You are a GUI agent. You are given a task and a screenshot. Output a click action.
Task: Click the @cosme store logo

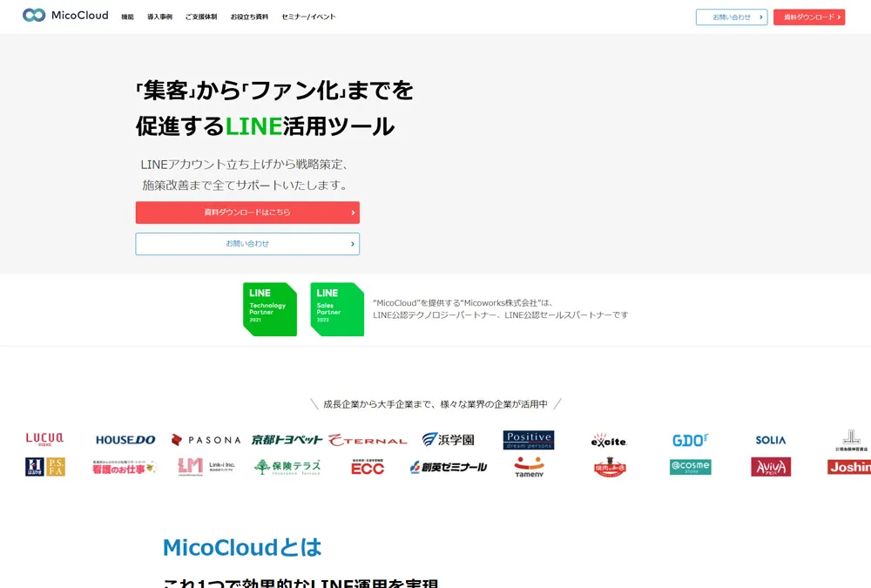[x=690, y=467]
